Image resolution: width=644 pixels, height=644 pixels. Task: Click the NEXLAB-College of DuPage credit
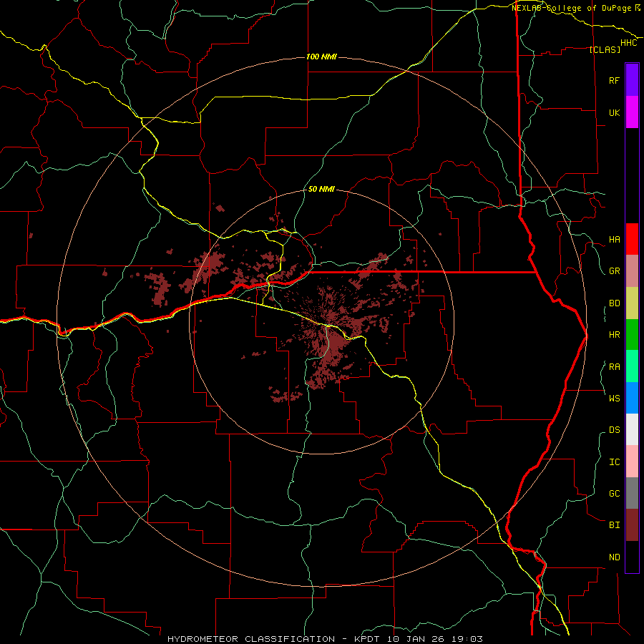[571, 8]
